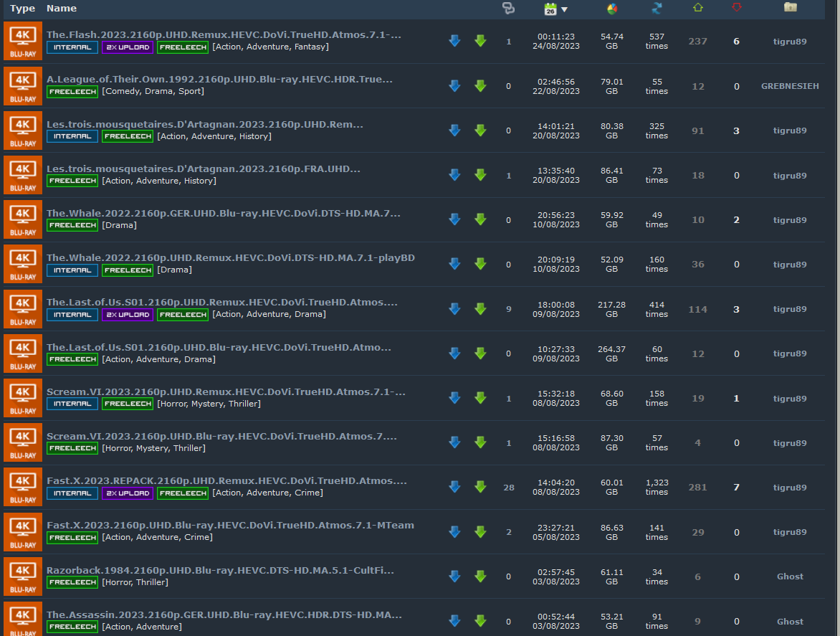
Task: Open the Les.trois.mousquetaires 2160p.UHD.Rem torrent title
Action: 205,124
